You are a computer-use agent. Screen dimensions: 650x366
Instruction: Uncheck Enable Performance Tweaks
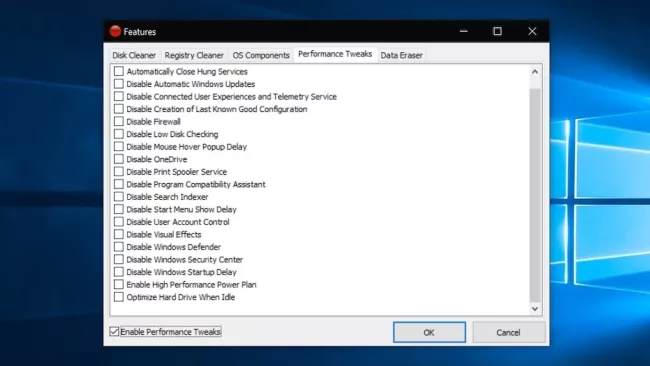[x=114, y=332]
